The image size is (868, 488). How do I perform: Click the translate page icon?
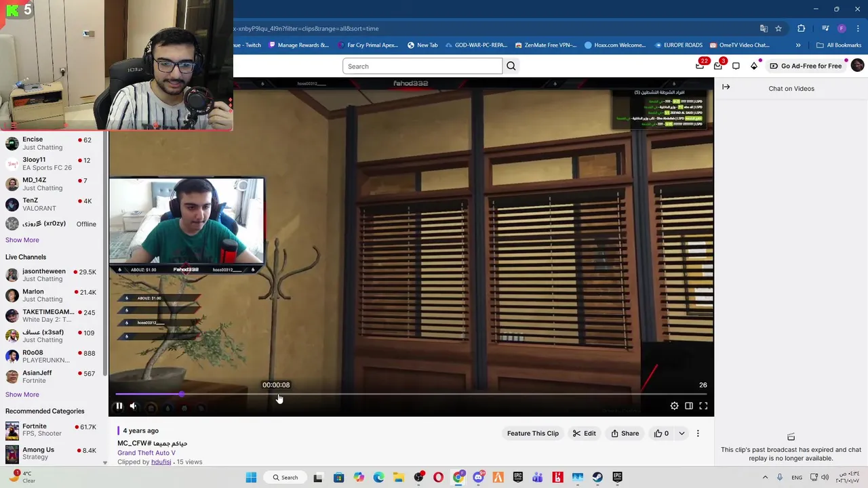[x=764, y=28]
